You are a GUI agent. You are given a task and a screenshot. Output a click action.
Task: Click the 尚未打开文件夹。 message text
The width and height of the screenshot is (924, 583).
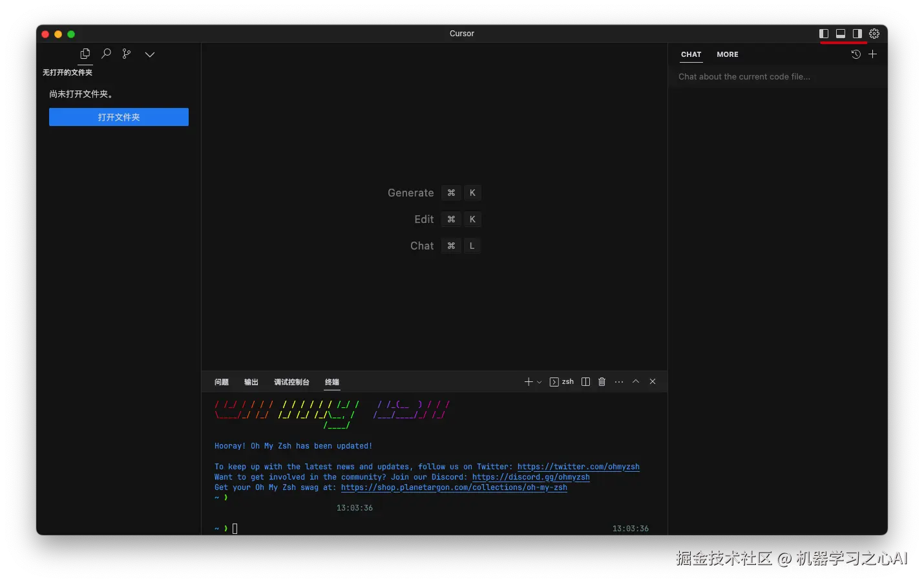pyautogui.click(x=81, y=94)
